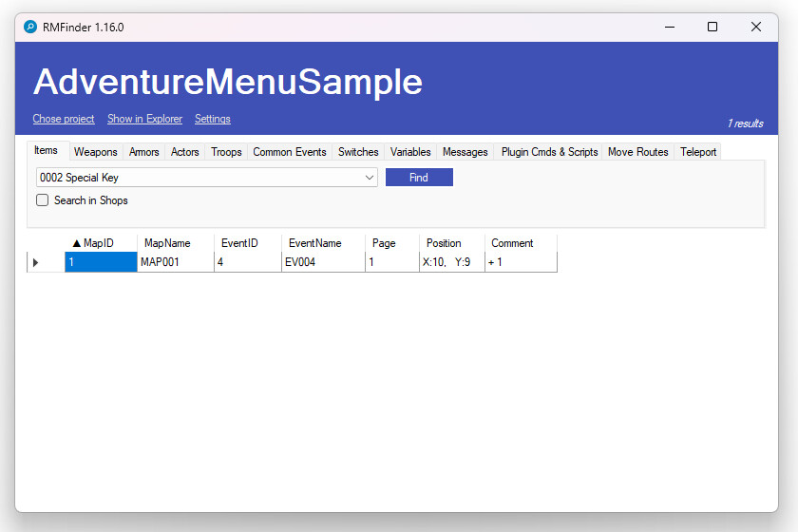798x532 pixels.
Task: Enable the Search in Shops checkbox
Action: [43, 200]
